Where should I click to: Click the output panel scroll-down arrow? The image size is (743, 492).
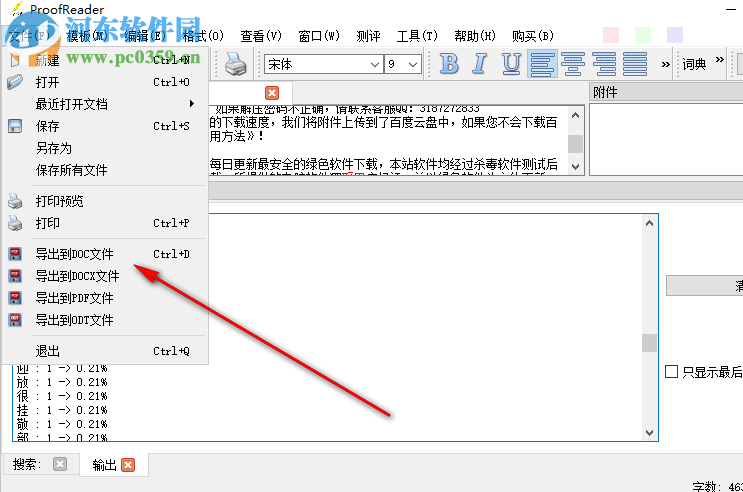649,433
